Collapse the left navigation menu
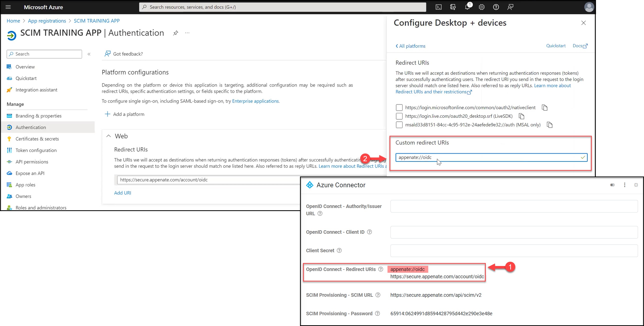Image resolution: width=644 pixels, height=326 pixels. click(x=89, y=54)
